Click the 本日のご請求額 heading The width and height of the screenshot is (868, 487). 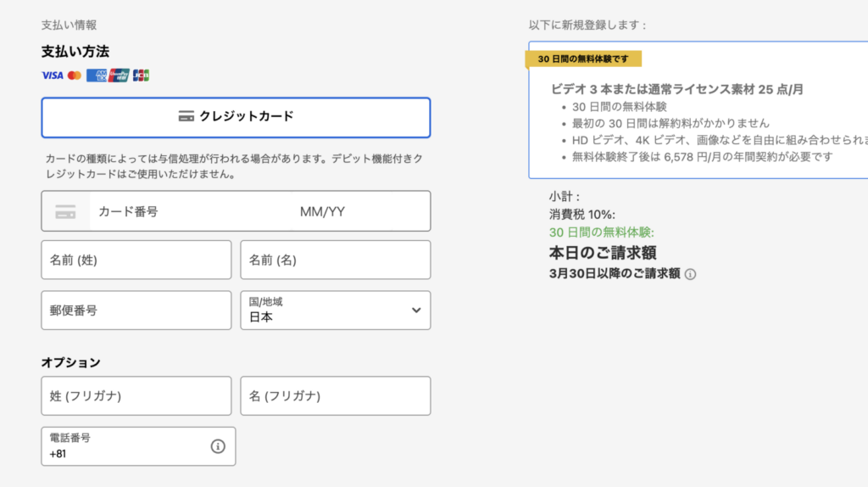click(x=603, y=253)
